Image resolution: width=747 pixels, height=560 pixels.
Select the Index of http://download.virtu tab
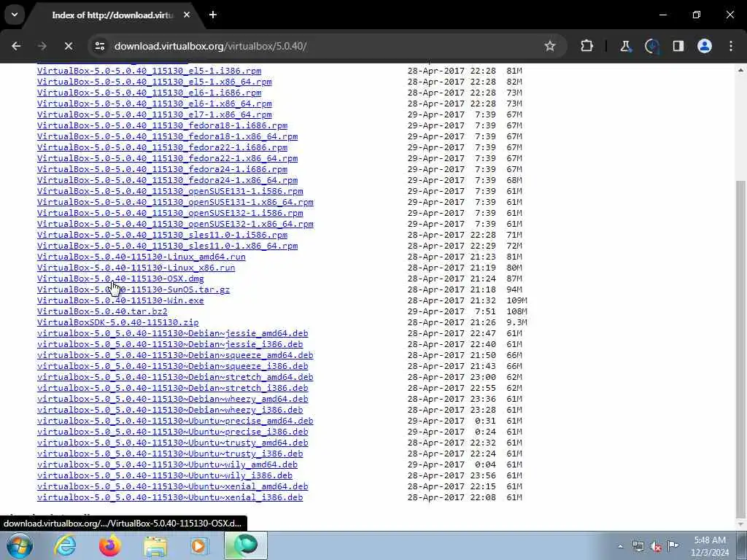(x=112, y=15)
